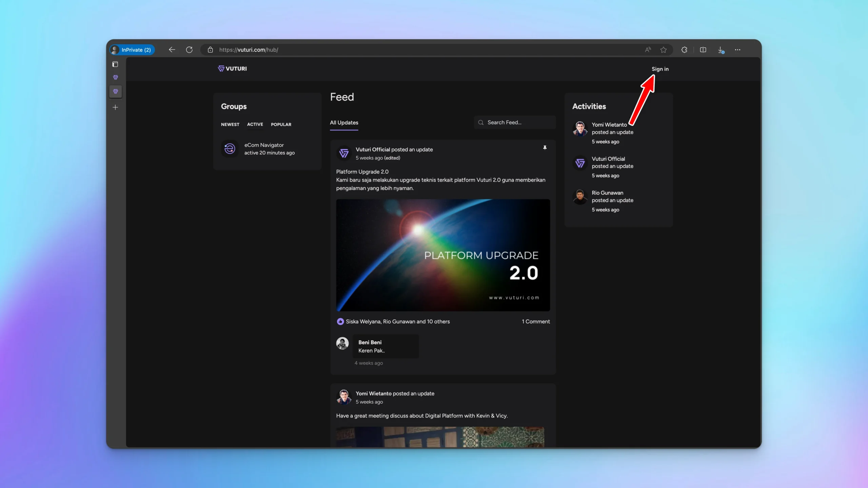Open Beni Beni's profile name in comment
Viewport: 868px width, 488px height.
pos(370,342)
